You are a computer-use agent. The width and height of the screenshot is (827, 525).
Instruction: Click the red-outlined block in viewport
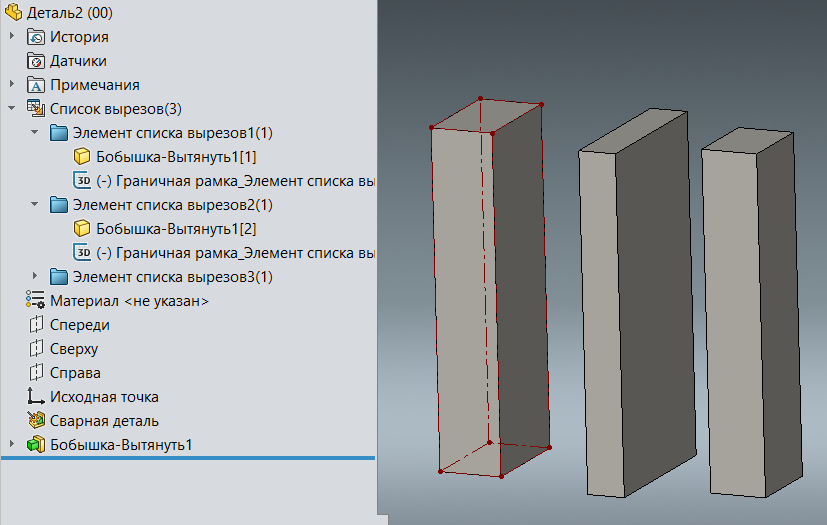[x=491, y=288]
